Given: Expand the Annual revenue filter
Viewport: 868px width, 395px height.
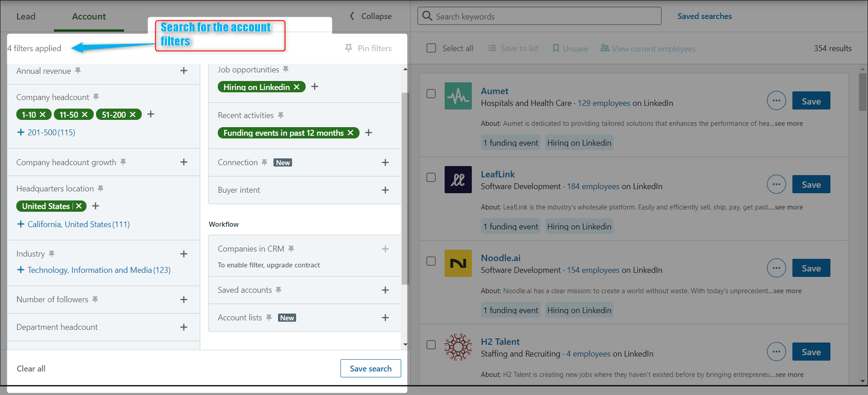Looking at the screenshot, I should click(x=184, y=71).
